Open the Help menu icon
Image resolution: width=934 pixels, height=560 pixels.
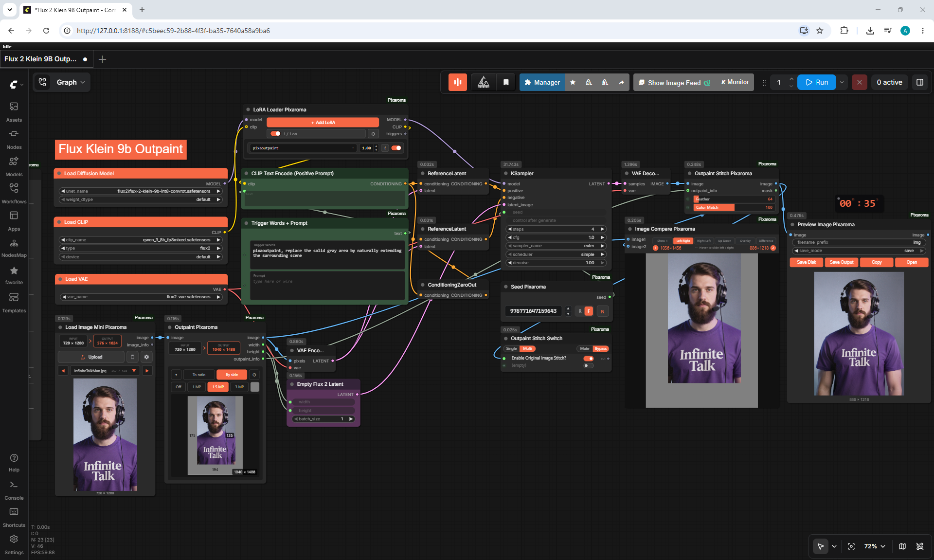tap(14, 463)
